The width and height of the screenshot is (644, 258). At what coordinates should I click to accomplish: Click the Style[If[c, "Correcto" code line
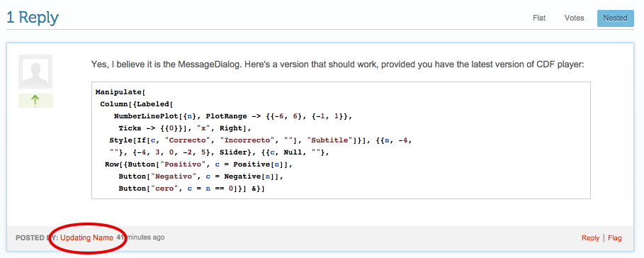click(261, 140)
